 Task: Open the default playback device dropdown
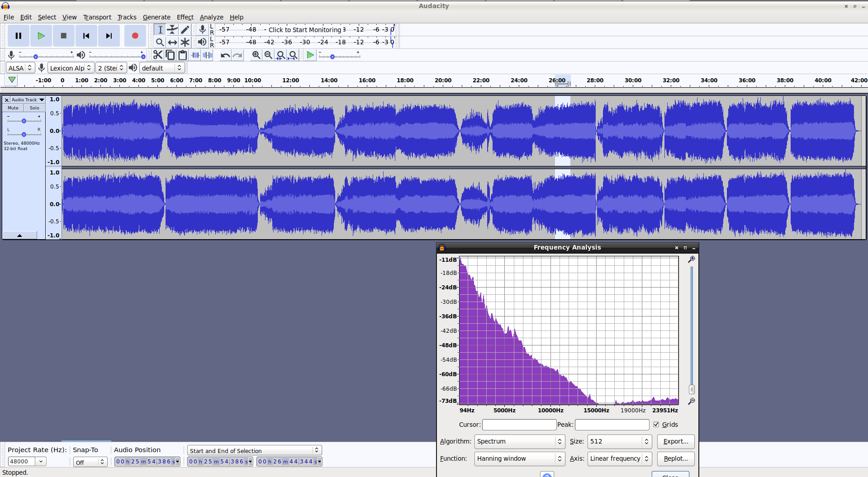pos(162,68)
